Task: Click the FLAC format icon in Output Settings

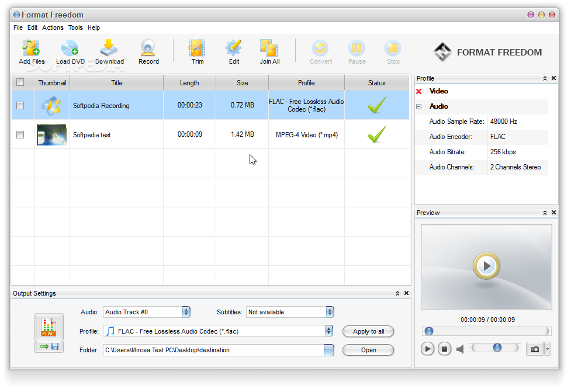Action: 49,327
